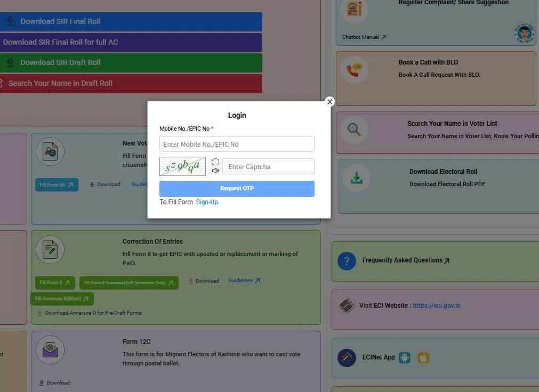The width and height of the screenshot is (539, 392).
Task: Open the Chatbot Manual link
Action: 364,37
